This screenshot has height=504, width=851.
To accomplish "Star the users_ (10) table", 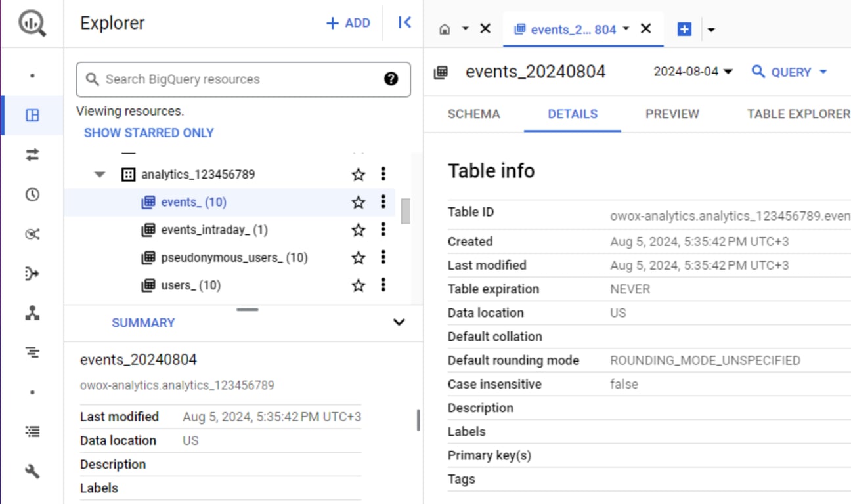I will tap(358, 285).
